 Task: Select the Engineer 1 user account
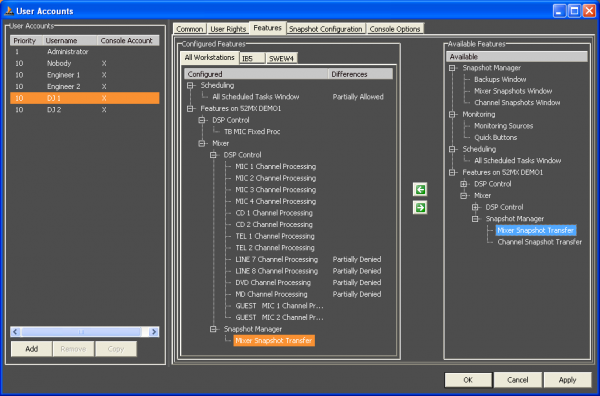[85, 75]
